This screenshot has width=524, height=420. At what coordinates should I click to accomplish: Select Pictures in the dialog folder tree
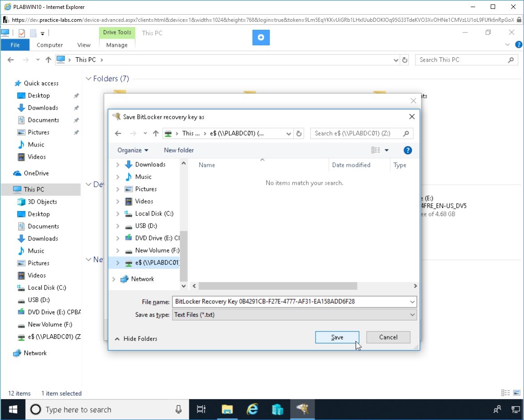tap(146, 189)
